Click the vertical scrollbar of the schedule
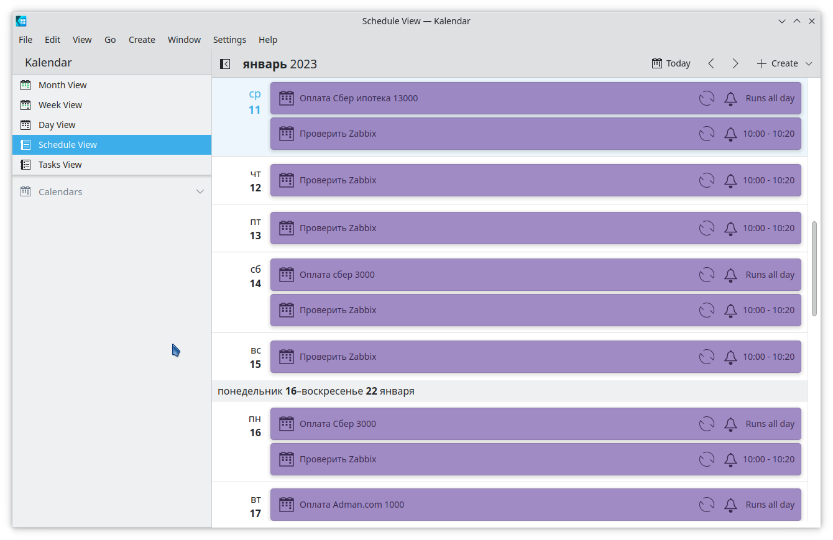The image size is (833, 540). point(814,270)
